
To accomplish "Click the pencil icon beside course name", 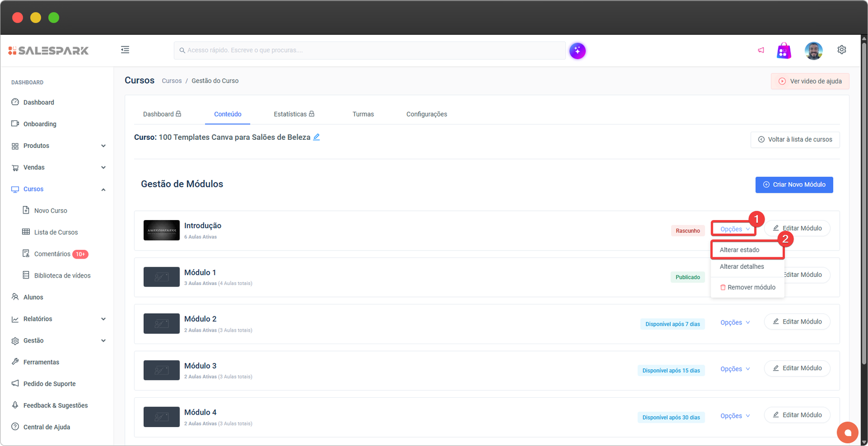I will point(316,137).
